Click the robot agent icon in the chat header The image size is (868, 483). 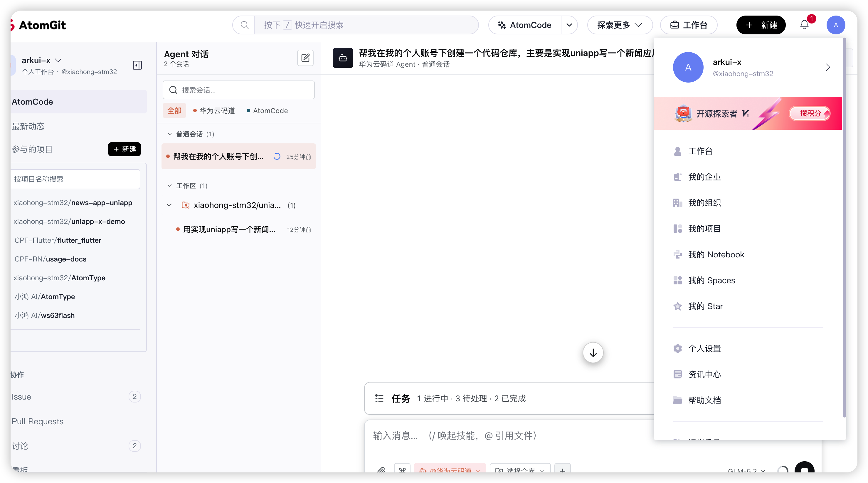pos(343,58)
